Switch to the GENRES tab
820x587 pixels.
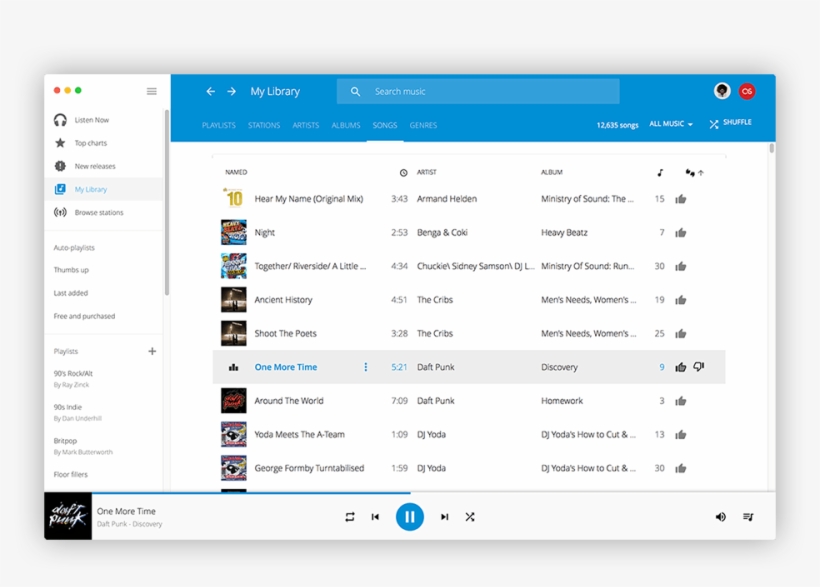coord(423,126)
